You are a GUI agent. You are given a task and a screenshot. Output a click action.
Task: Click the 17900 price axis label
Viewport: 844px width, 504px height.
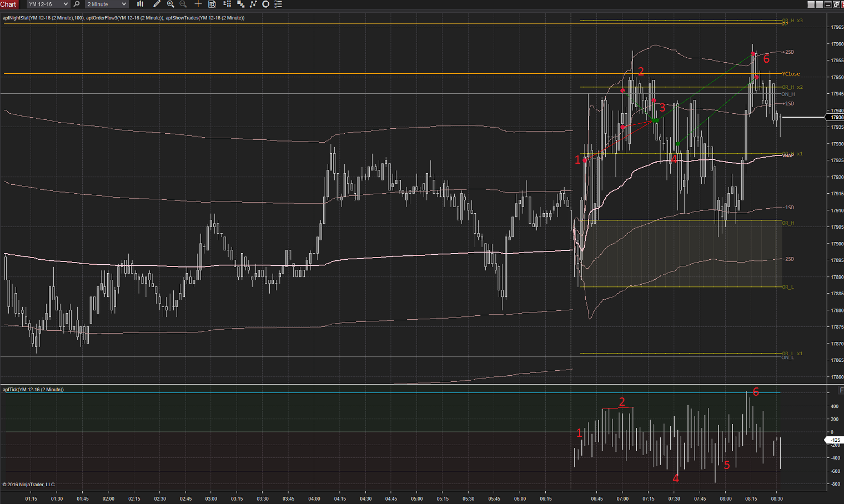pyautogui.click(x=837, y=244)
